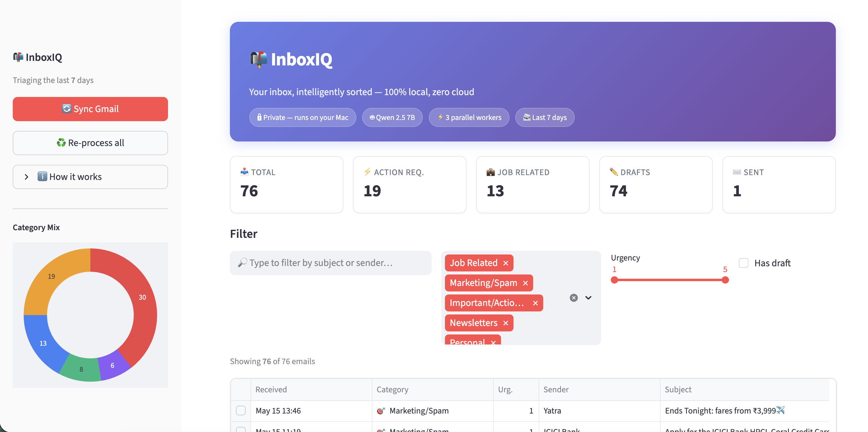Click the Last 7 days badge
Image resolution: width=868 pixels, height=432 pixels.
click(x=545, y=117)
